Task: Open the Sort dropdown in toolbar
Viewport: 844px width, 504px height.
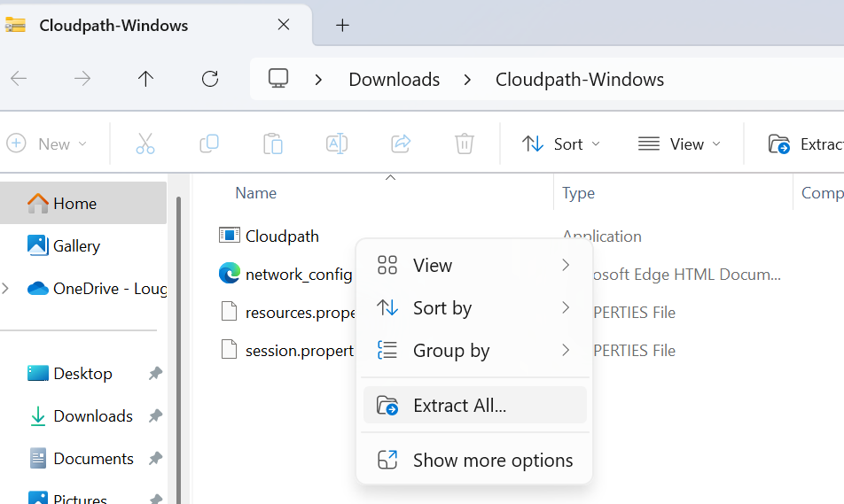Action: (x=561, y=143)
